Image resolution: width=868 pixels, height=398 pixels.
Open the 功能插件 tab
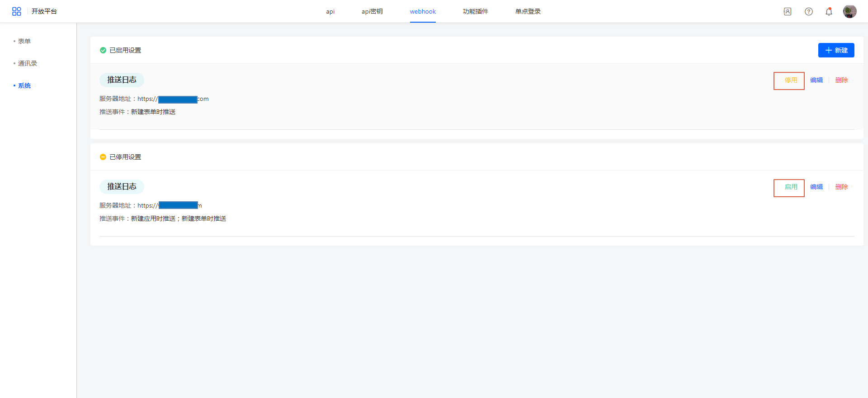pos(475,12)
